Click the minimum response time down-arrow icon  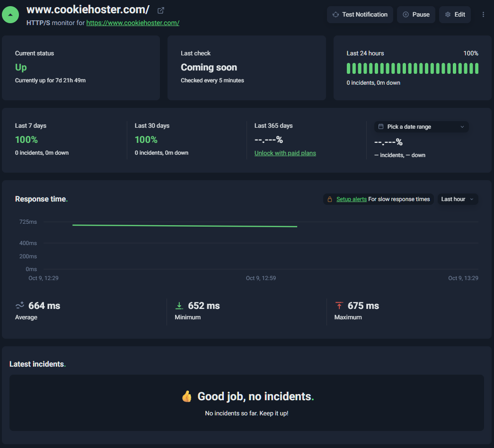click(179, 306)
